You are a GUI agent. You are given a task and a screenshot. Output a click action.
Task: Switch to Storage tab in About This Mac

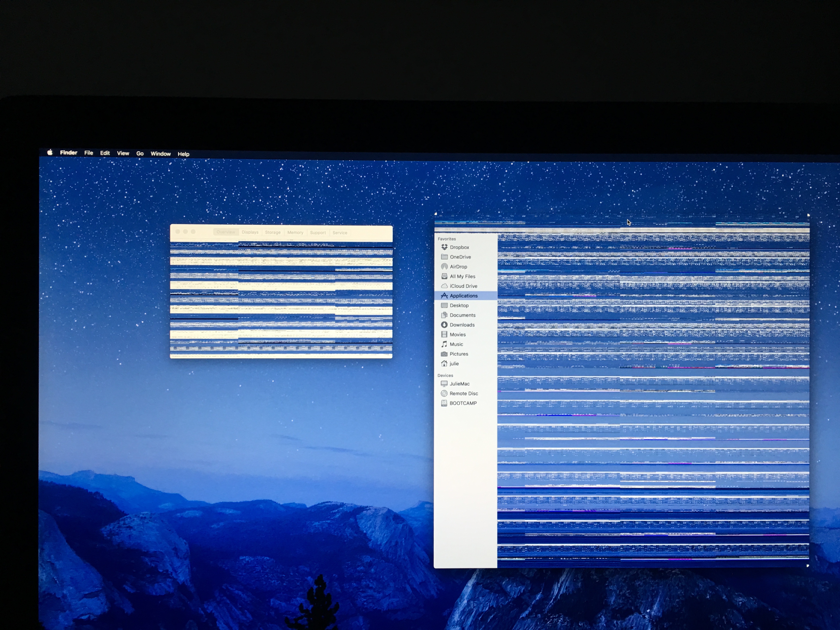coord(273,232)
